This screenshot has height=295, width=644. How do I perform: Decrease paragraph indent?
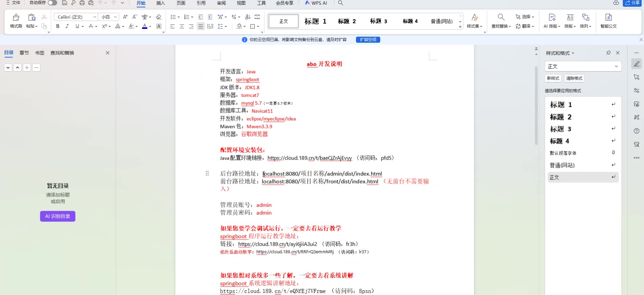[201, 17]
